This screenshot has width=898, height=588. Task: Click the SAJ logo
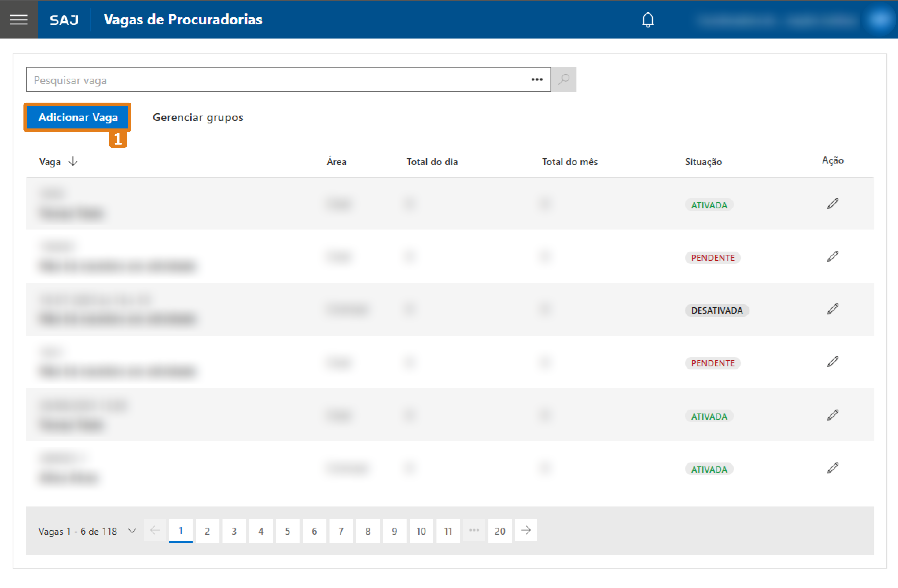click(x=64, y=20)
